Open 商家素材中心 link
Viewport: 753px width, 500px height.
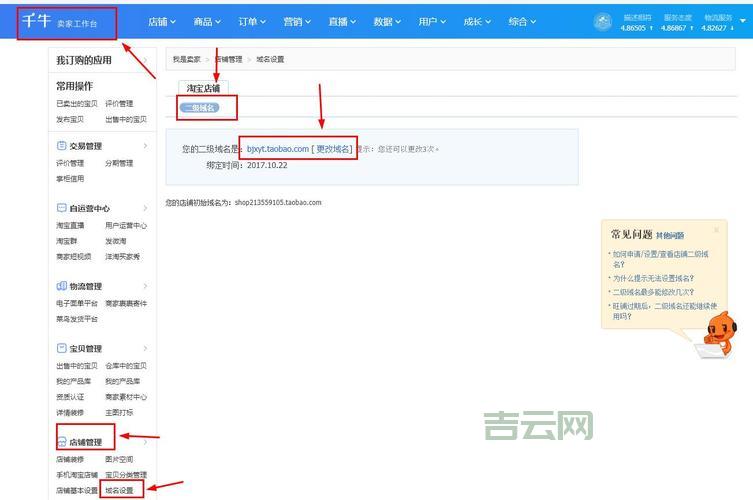(126, 397)
